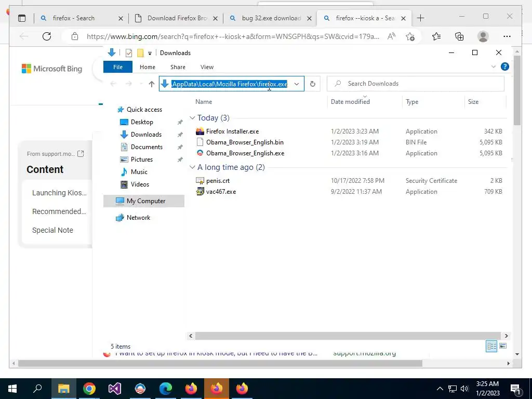Click the Explorer Help question mark icon
Viewport: 532px width, 399px height.
point(504,66)
